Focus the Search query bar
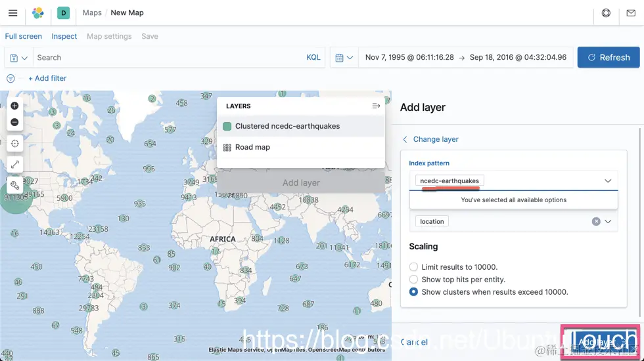644x361 pixels. [168, 58]
